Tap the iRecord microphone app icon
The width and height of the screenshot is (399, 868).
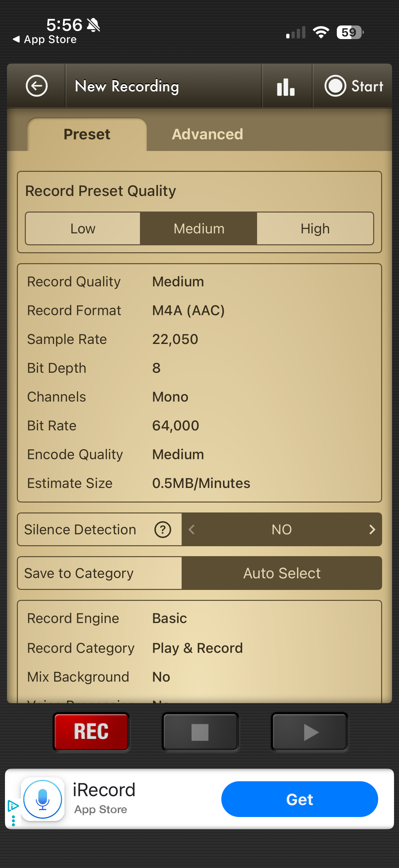coord(43,799)
